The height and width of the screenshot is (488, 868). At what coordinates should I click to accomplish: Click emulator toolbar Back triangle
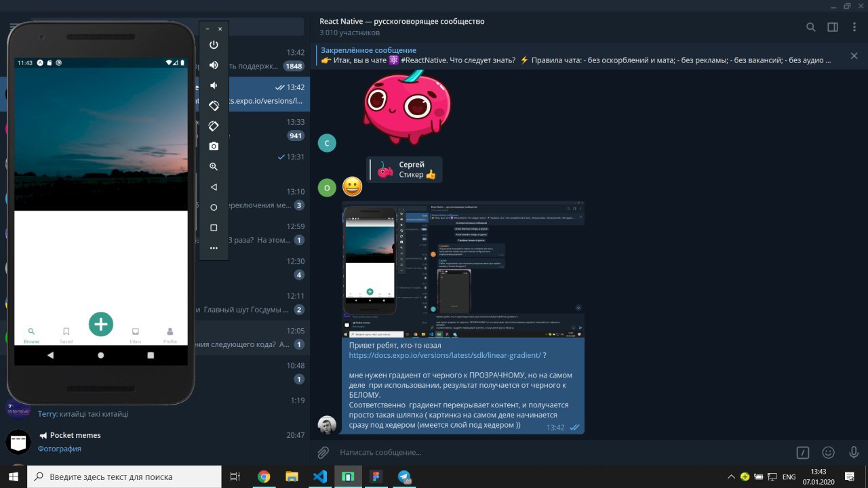point(214,187)
